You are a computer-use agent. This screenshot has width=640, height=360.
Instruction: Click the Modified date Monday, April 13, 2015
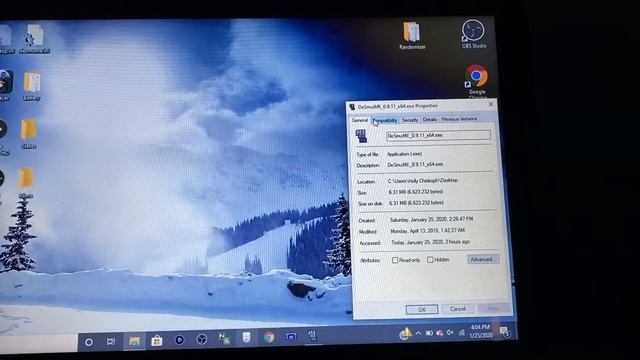pyautogui.click(x=427, y=231)
